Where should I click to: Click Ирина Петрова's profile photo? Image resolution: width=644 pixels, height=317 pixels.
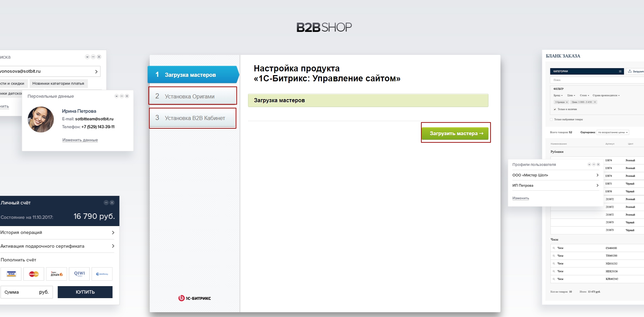[x=41, y=119]
